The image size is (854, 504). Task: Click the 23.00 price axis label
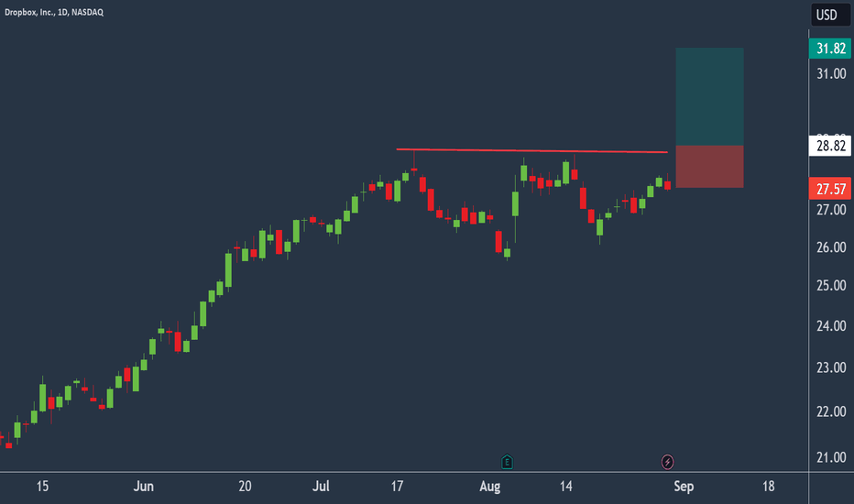831,367
